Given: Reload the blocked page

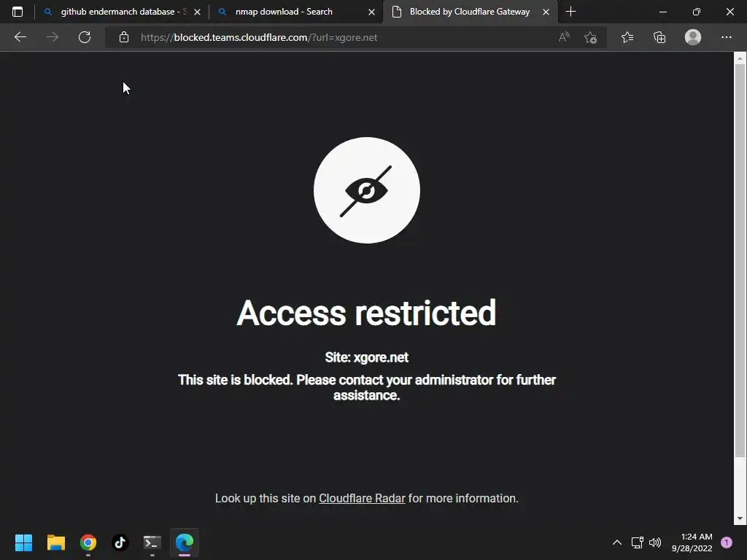Looking at the screenshot, I should click(x=85, y=37).
